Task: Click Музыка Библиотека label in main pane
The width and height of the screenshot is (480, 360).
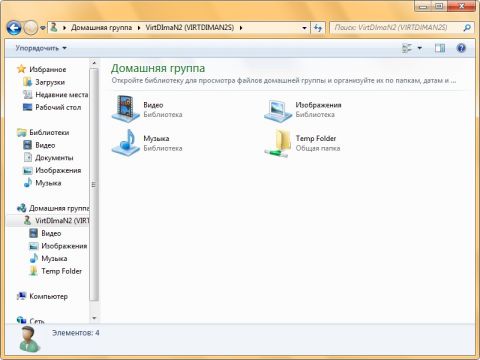Action: (x=163, y=143)
